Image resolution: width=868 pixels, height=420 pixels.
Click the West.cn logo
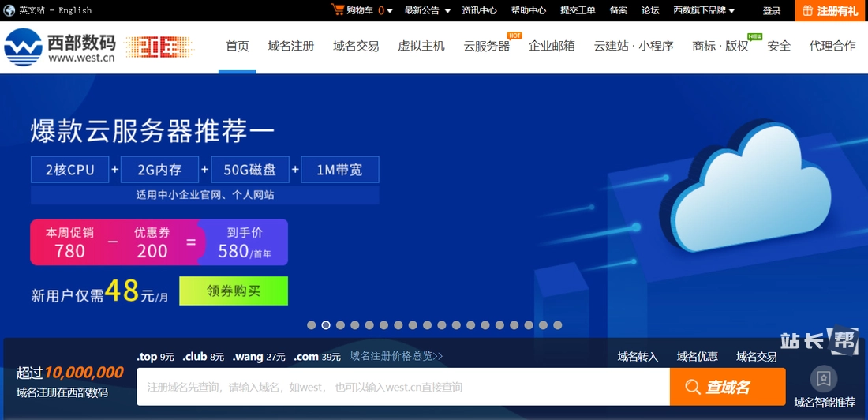point(60,47)
